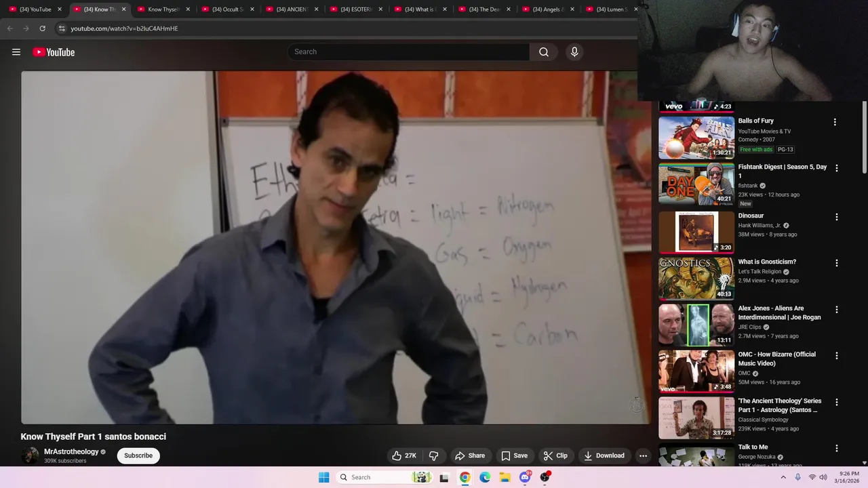View site information icon in address bar

[x=62, y=28]
